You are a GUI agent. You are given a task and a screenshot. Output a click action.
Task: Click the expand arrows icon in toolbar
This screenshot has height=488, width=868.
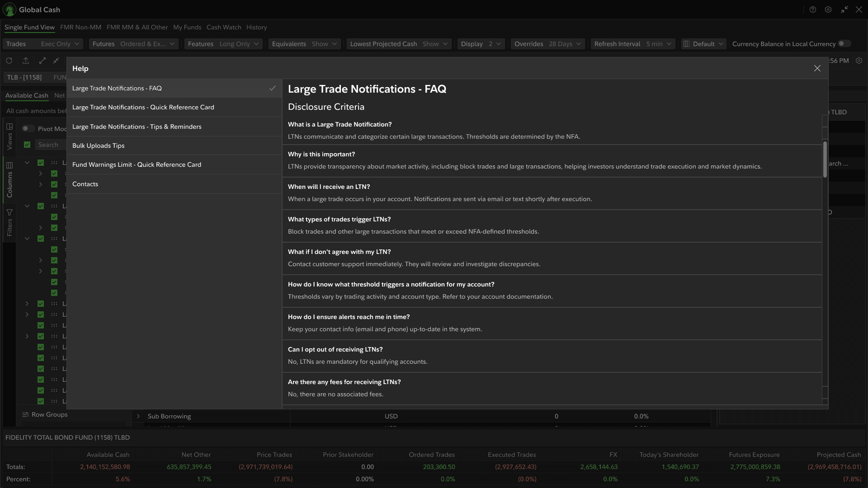click(42, 61)
